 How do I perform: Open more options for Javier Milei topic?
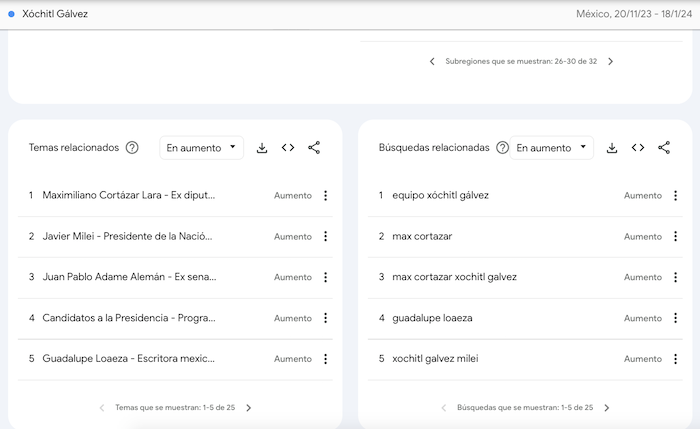point(325,237)
